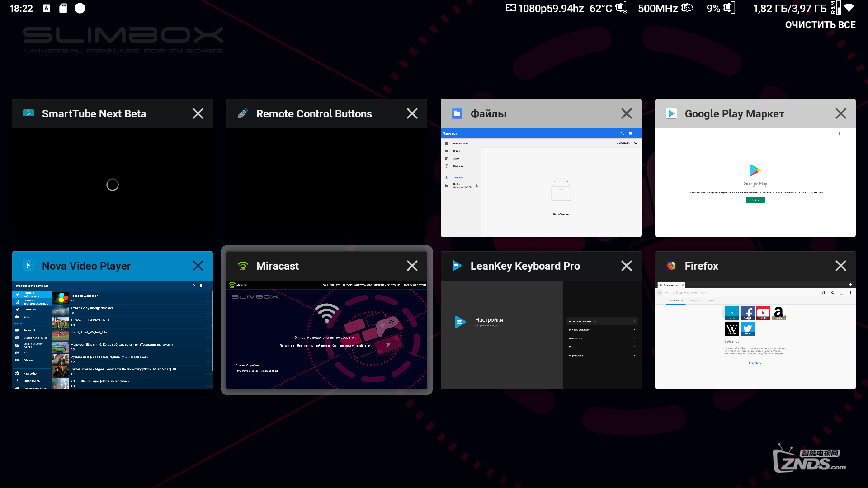
Task: Open the Remote Control Buttons preview
Action: click(327, 183)
